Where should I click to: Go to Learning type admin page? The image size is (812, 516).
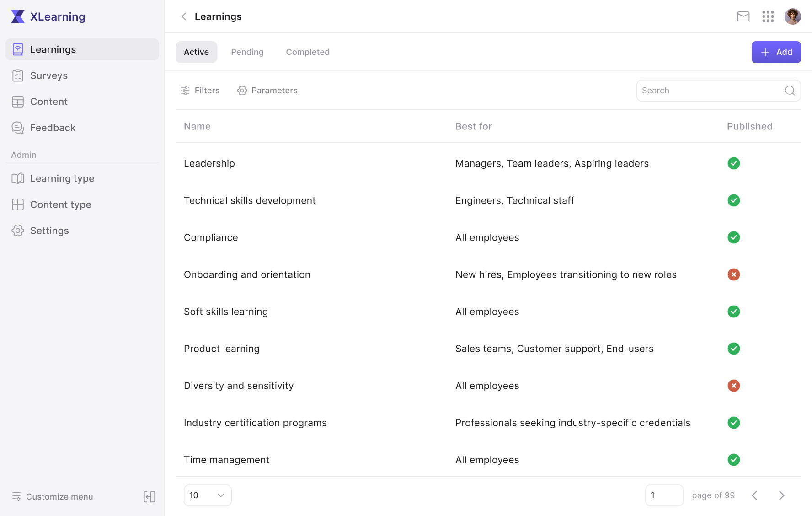[x=82, y=178]
